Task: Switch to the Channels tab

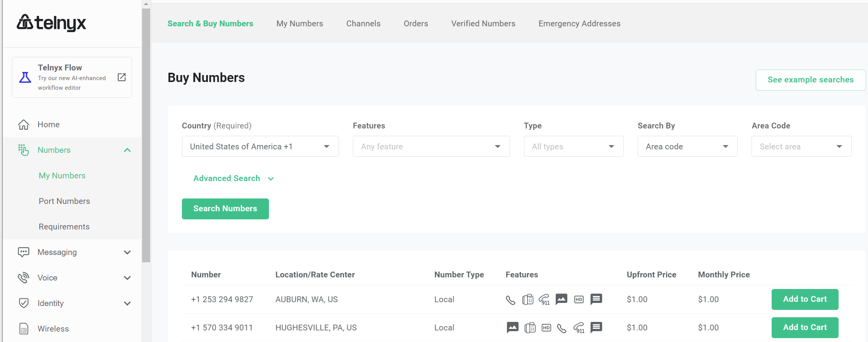Action: coord(363,24)
